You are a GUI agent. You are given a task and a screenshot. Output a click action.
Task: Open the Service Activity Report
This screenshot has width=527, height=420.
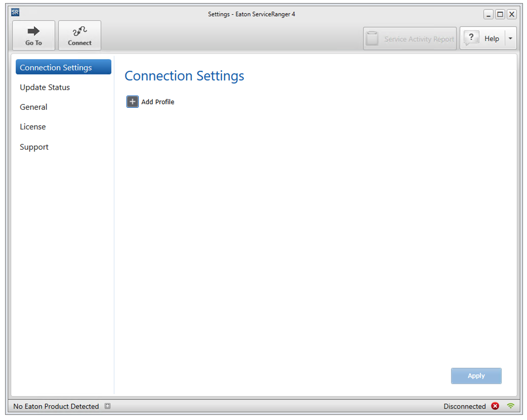click(410, 39)
